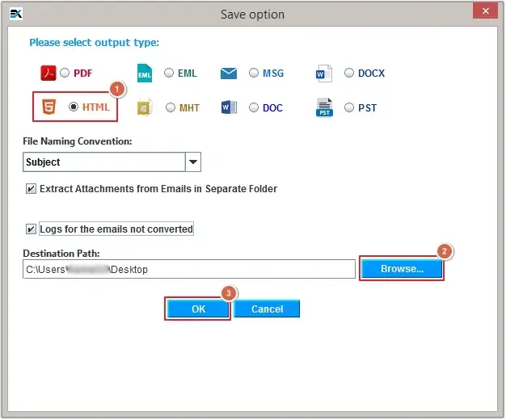Viewport: 506px width, 420px height.
Task: Select the PDF output radio button
Action: pyautogui.click(x=65, y=73)
